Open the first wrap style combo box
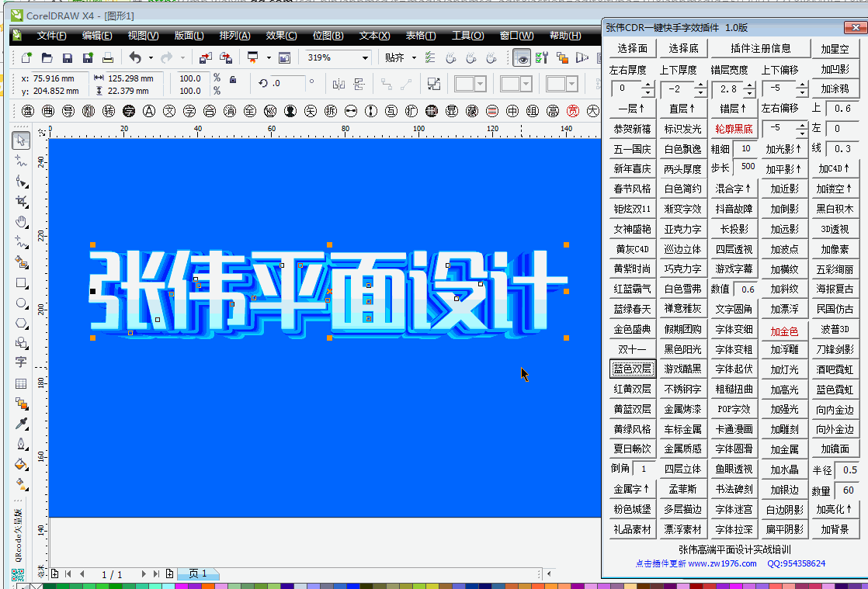The height and width of the screenshot is (589, 868). point(470,84)
